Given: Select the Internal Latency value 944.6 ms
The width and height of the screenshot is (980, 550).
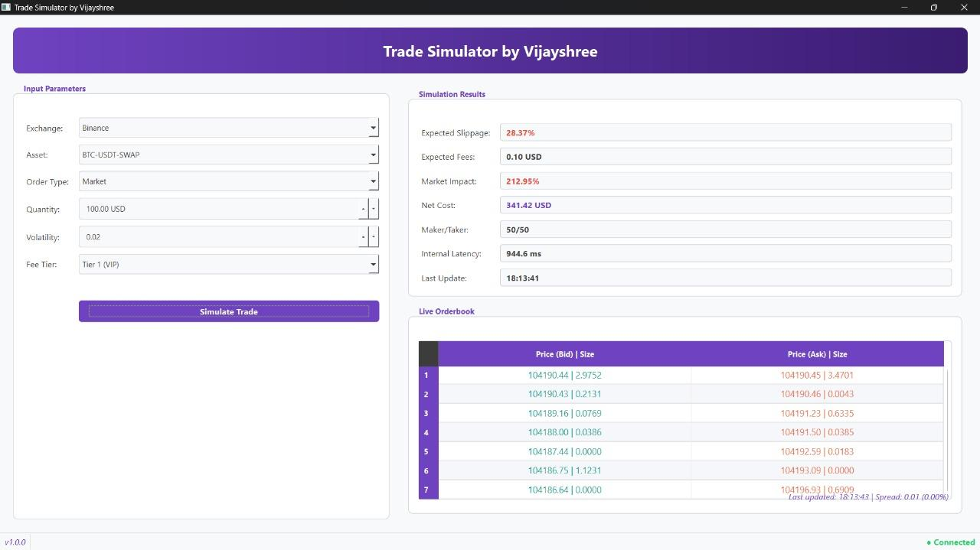Looking at the screenshot, I should click(x=725, y=253).
